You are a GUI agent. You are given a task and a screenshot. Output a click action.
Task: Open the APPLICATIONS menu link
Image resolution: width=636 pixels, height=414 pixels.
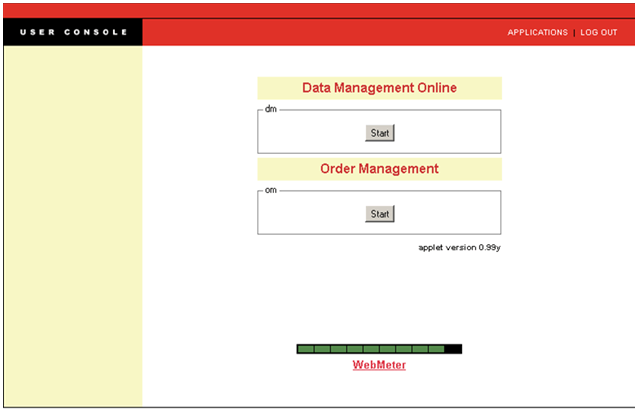[x=537, y=32]
